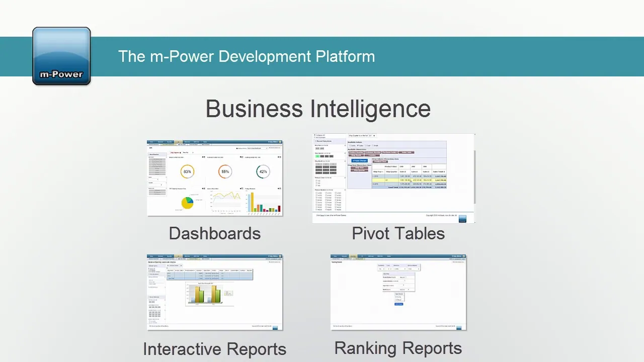Click the 55% gauge in the dashboard
Screen dimensions: 644x362
(225, 171)
